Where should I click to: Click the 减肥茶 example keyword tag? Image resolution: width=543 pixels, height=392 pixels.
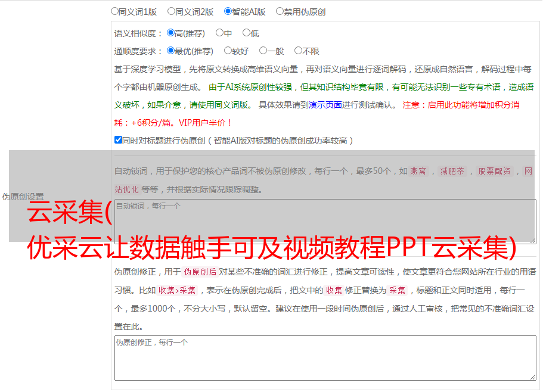click(x=452, y=171)
